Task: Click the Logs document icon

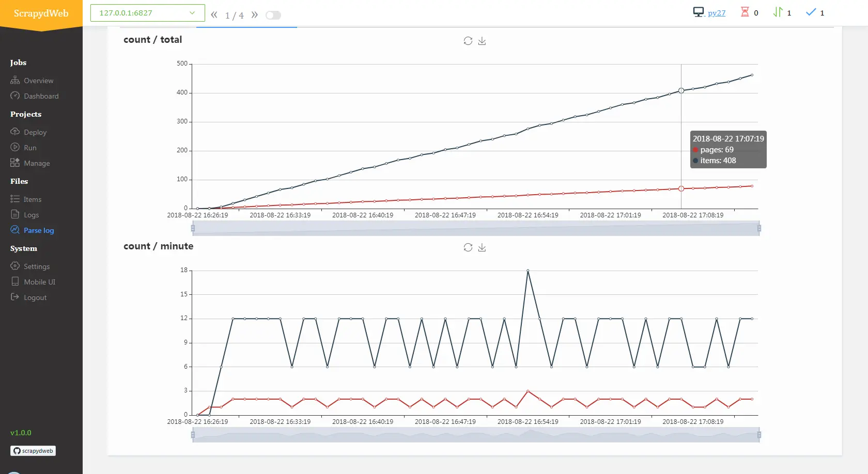Action: (x=15, y=215)
